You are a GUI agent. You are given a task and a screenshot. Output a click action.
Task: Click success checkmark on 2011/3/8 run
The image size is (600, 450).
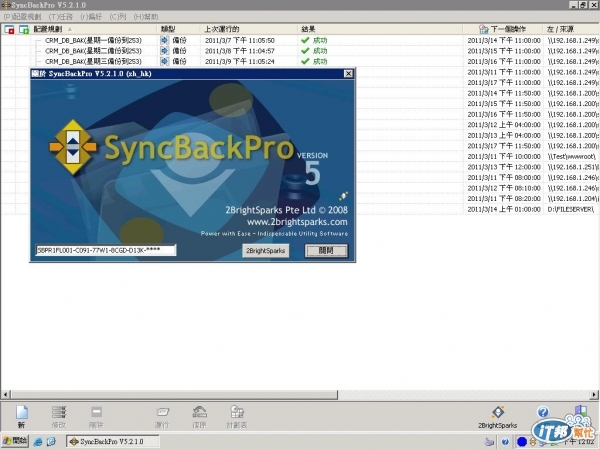305,51
